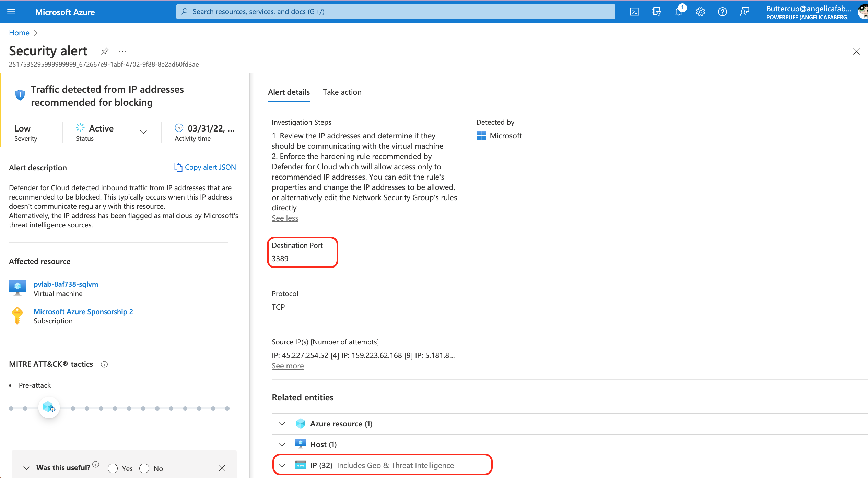Click Copy alert JSON
The height and width of the screenshot is (478, 868).
[205, 167]
